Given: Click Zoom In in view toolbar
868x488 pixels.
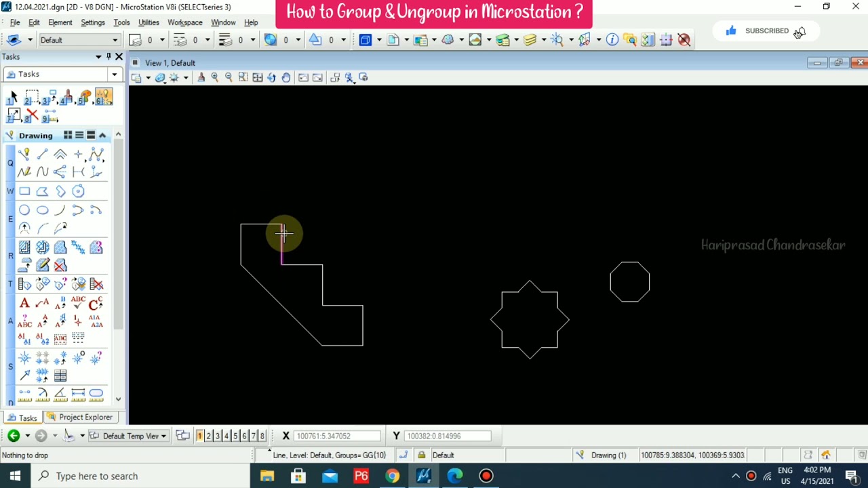Looking at the screenshot, I should [x=215, y=77].
